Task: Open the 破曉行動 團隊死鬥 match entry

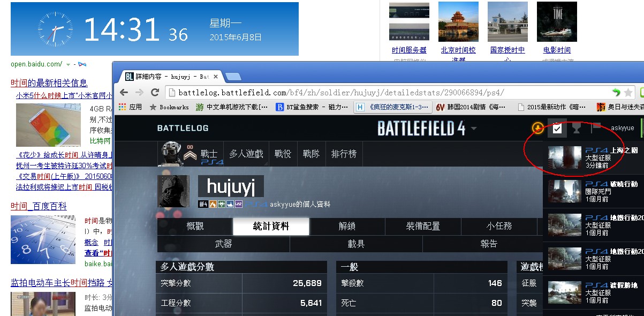Action: point(593,191)
